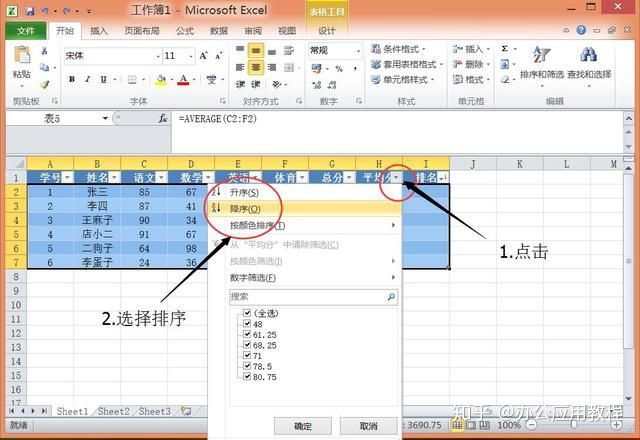Open filter dropdown on 学号 header

click(68, 178)
